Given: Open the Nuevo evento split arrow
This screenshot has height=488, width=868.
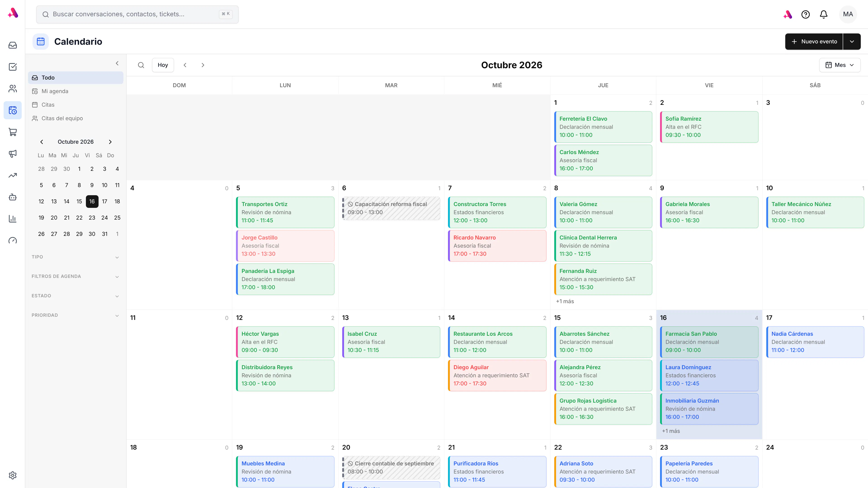Looking at the screenshot, I should (852, 41).
